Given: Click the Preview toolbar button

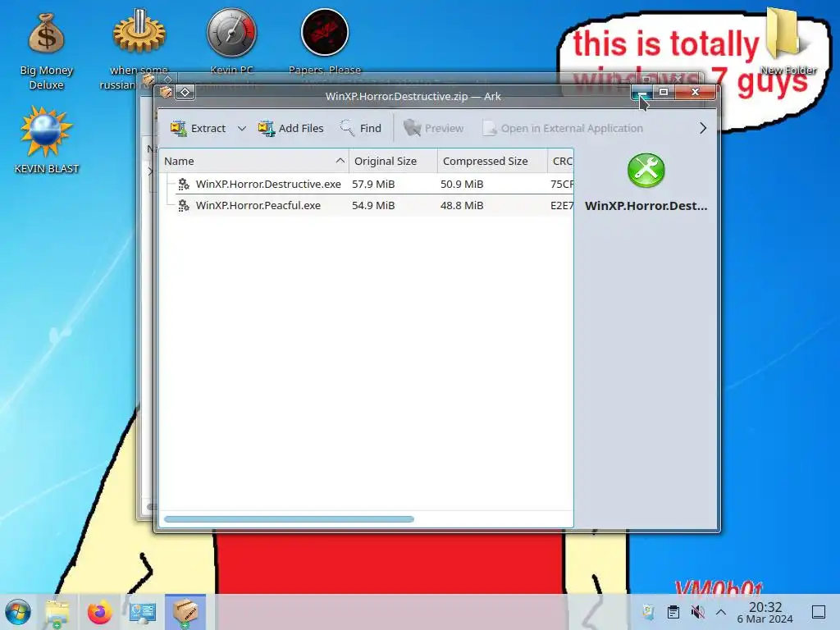Looking at the screenshot, I should (434, 129).
